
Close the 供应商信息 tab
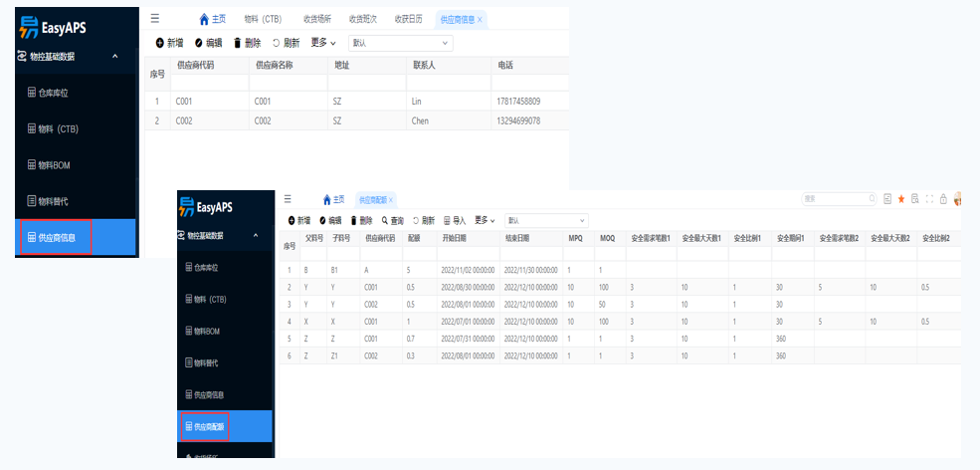point(480,19)
